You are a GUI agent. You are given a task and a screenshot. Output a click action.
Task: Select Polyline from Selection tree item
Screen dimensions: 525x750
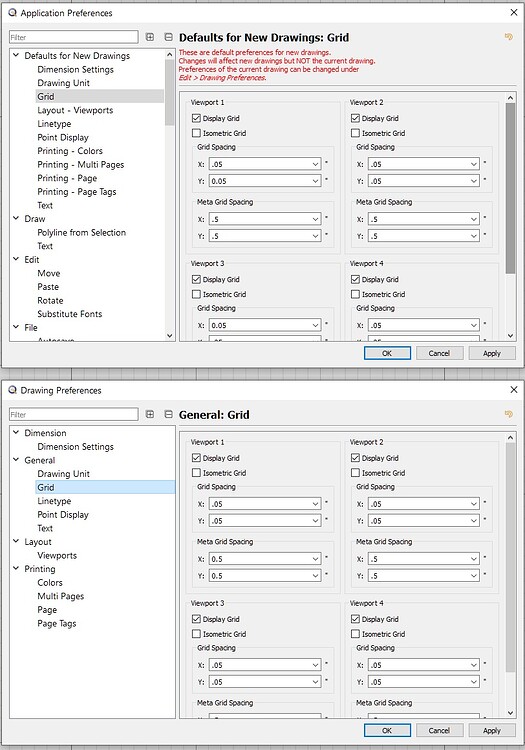click(x=82, y=232)
